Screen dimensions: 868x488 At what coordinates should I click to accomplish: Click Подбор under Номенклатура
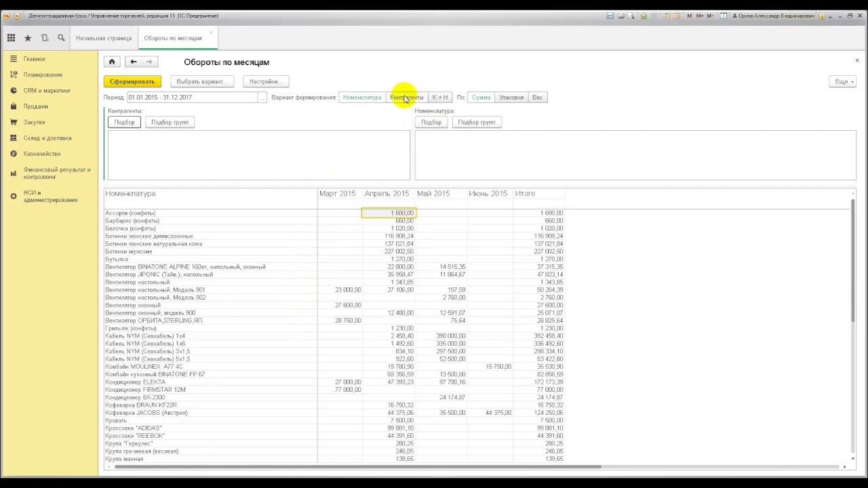tap(431, 122)
